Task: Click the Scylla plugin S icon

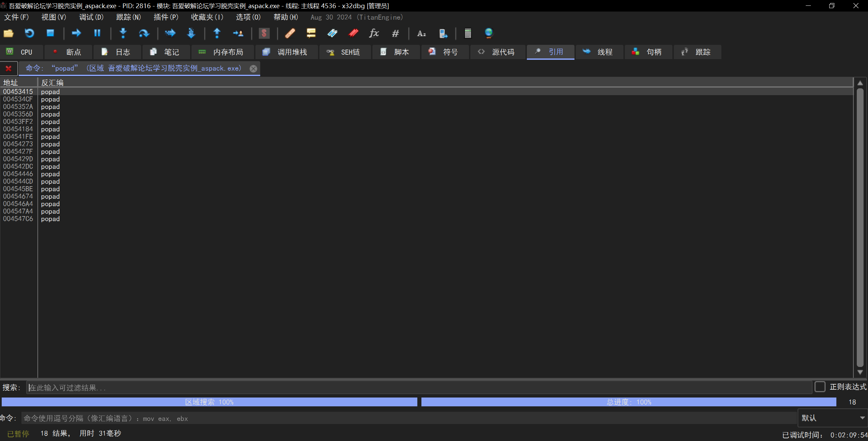Action: point(264,33)
